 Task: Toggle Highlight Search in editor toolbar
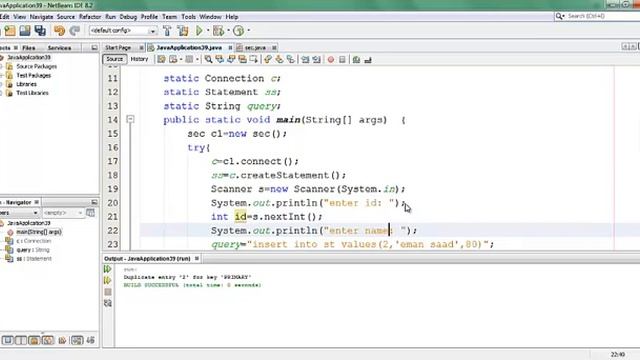pos(242,60)
